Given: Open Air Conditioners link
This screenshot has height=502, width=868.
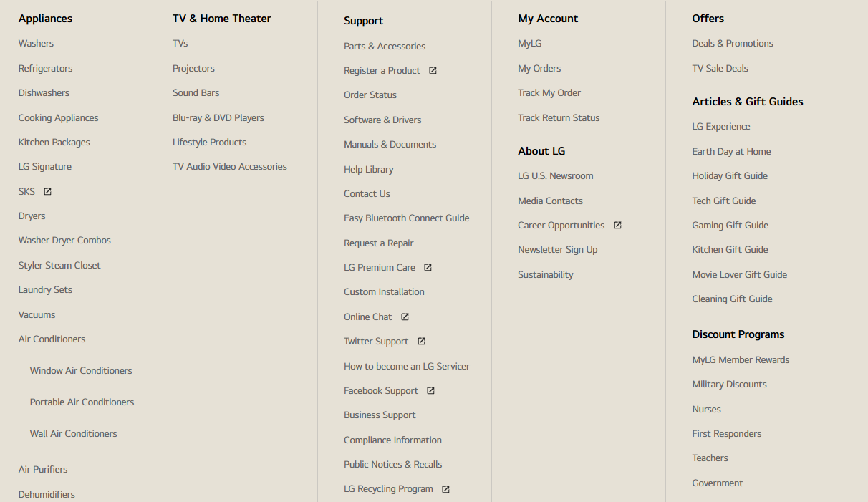Looking at the screenshot, I should coord(52,339).
